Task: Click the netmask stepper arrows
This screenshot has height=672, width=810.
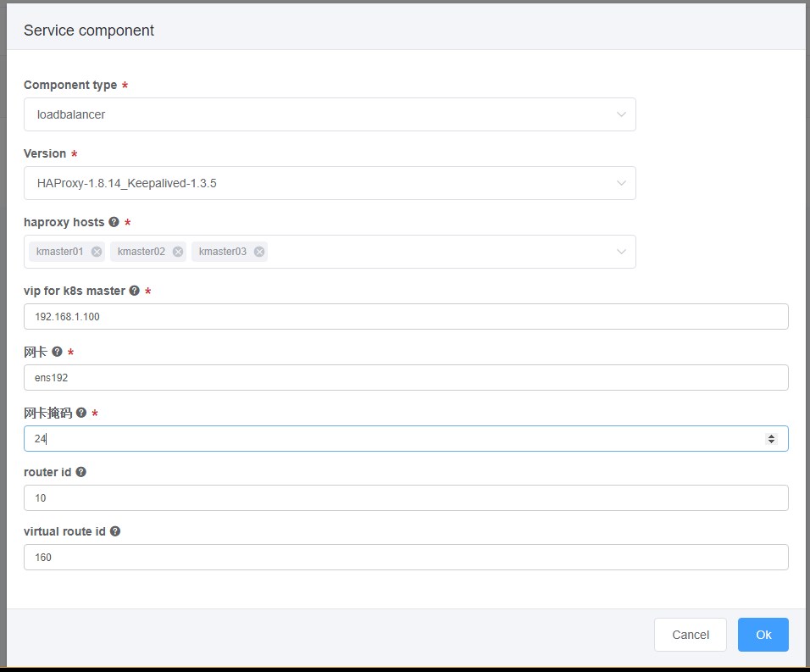Action: (x=771, y=438)
